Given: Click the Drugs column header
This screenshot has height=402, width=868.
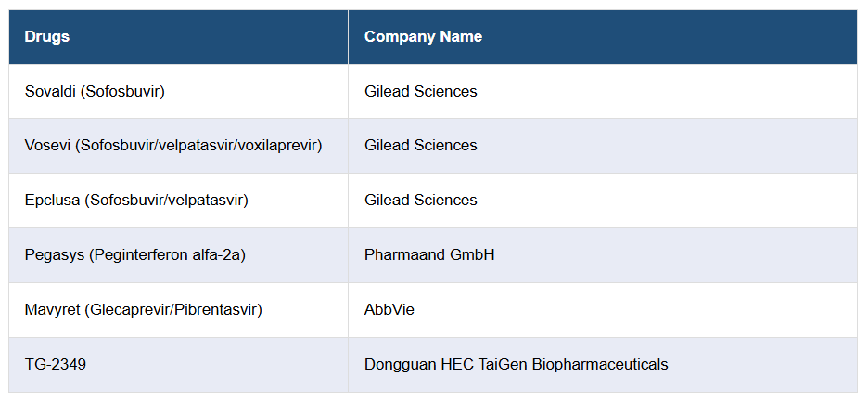Looking at the screenshot, I should tap(47, 37).
